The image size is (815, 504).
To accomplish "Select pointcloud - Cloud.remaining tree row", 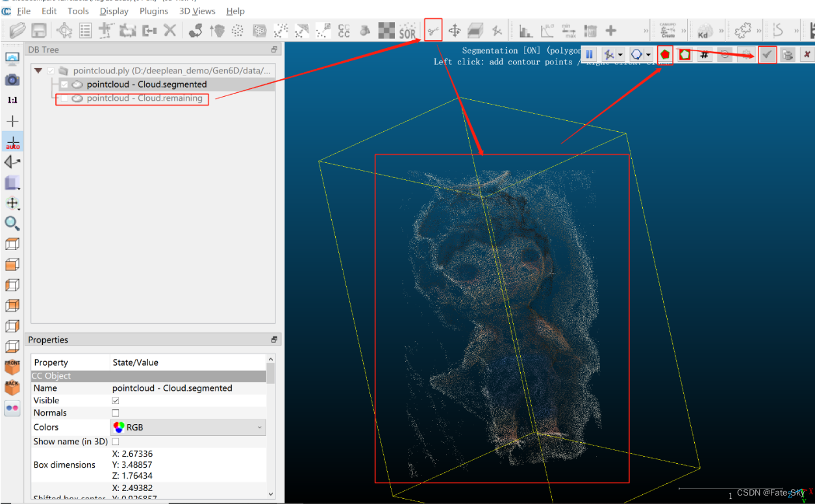I will coord(145,99).
